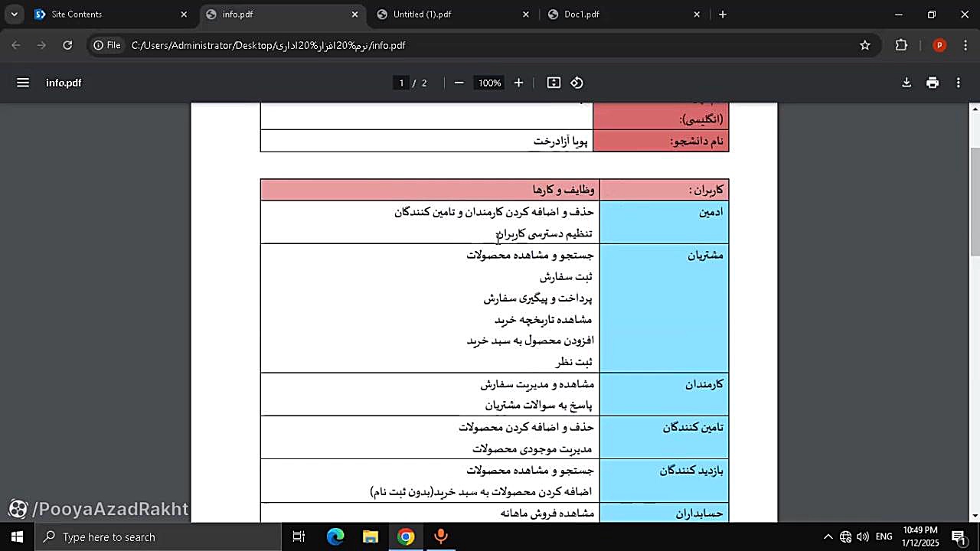Open Microsoft Edge from the taskbar

(x=335, y=536)
